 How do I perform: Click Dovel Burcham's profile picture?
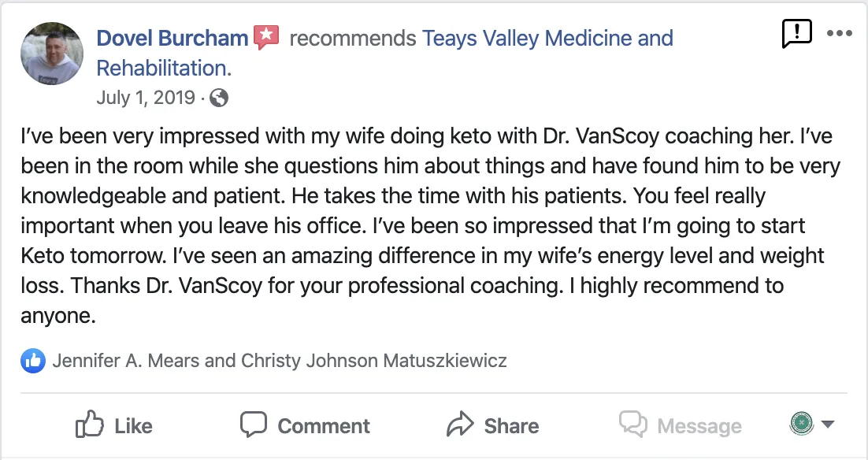52,53
